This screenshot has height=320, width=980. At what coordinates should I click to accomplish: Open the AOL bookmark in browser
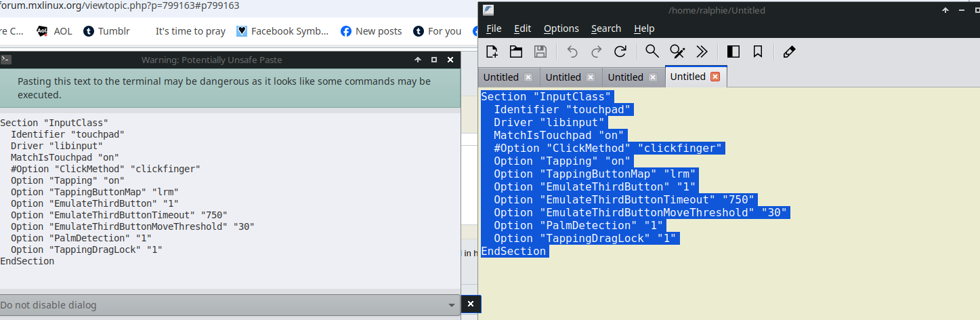tap(54, 31)
